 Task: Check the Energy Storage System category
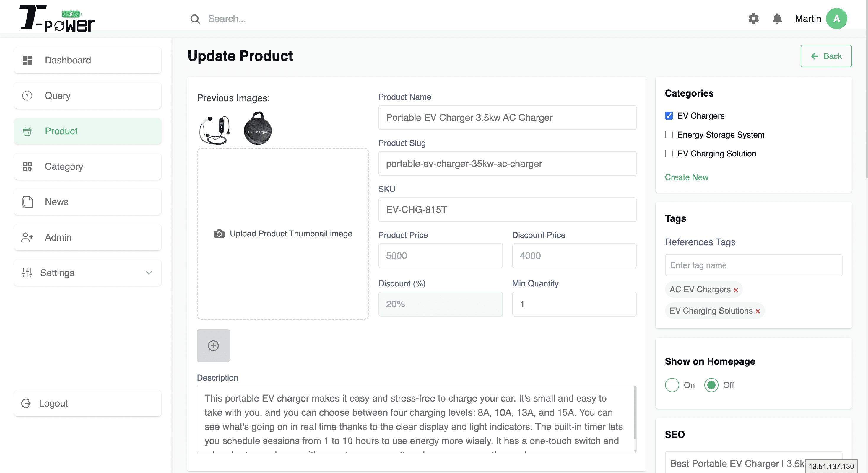(669, 135)
